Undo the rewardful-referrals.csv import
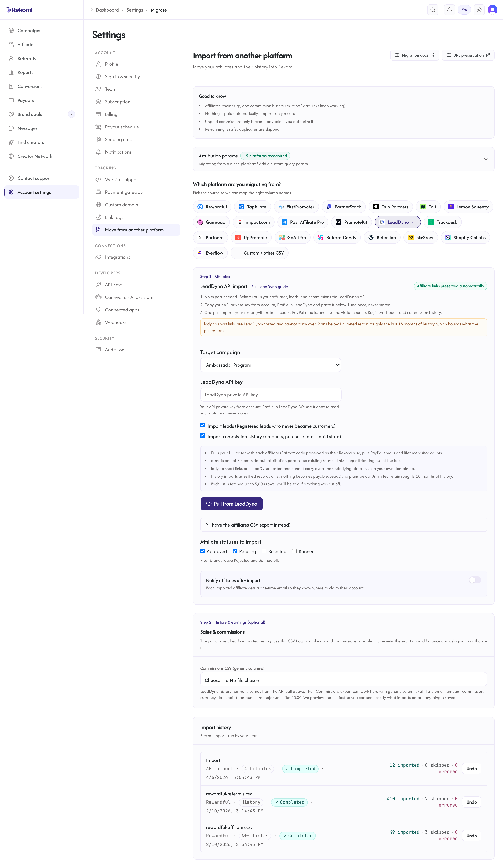Viewport: 503px width, 868px height. pyautogui.click(x=471, y=802)
